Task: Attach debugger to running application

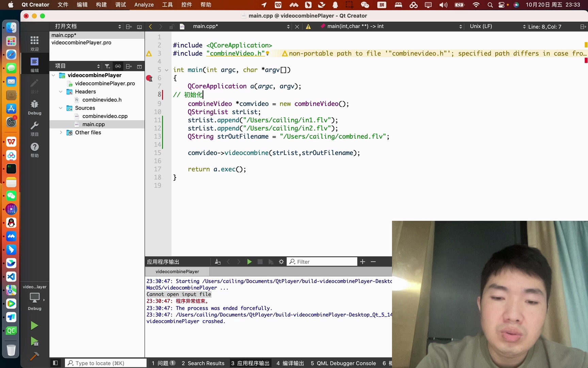Action: pyautogui.click(x=271, y=262)
